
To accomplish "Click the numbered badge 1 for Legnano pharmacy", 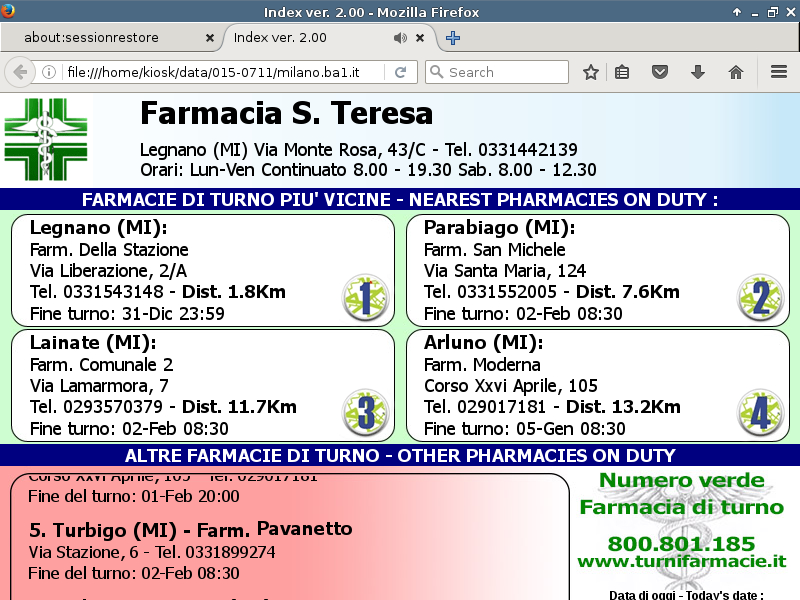I will pos(364,297).
